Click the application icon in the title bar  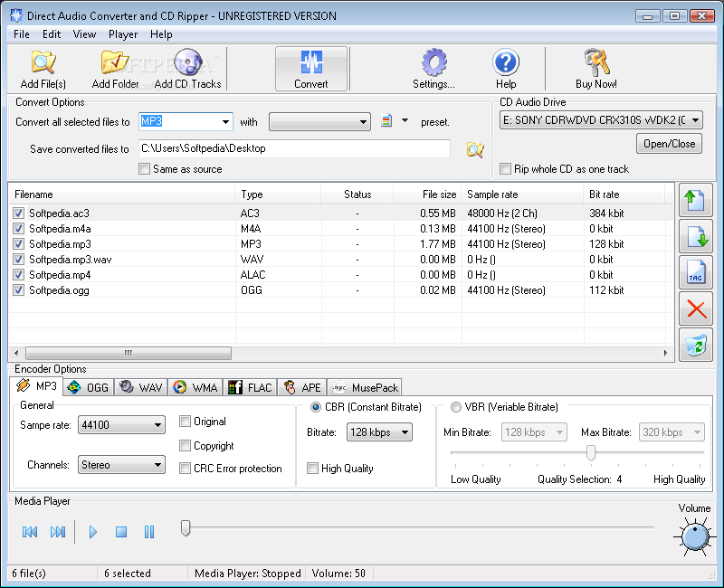[x=15, y=15]
